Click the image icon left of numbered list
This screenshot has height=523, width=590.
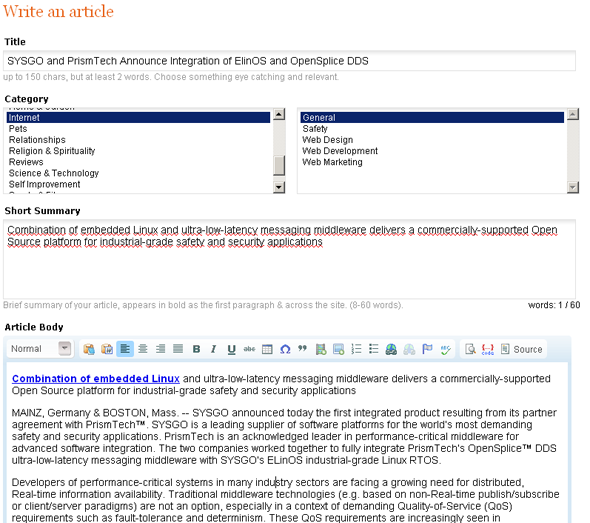338,349
